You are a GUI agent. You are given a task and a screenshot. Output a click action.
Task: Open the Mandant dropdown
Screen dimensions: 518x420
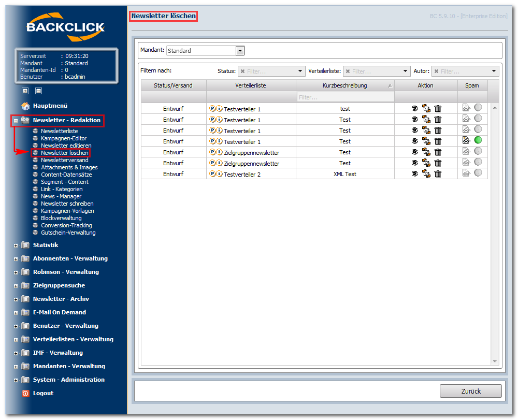coord(240,51)
